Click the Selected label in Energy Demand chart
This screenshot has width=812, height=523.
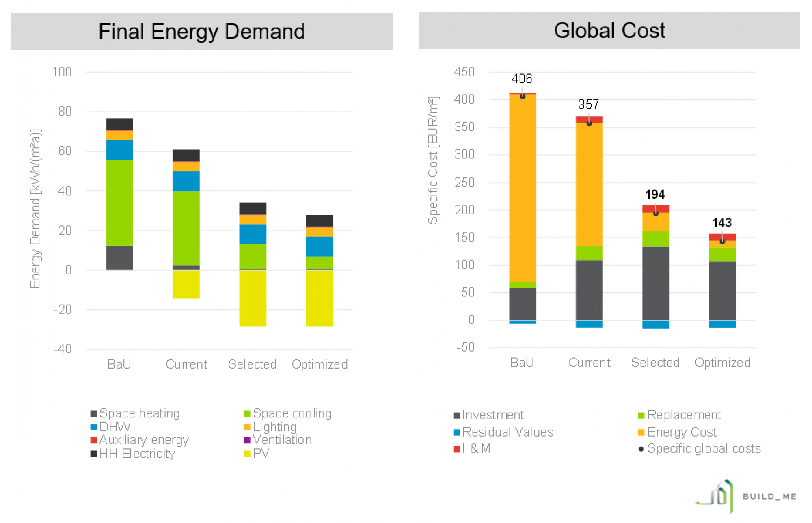tap(252, 364)
